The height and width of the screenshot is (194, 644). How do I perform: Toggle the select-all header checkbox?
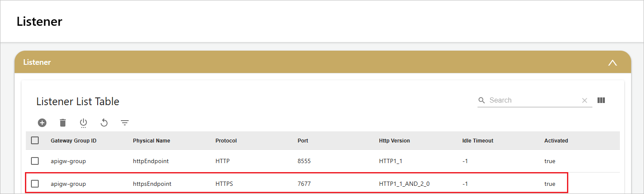(35, 140)
